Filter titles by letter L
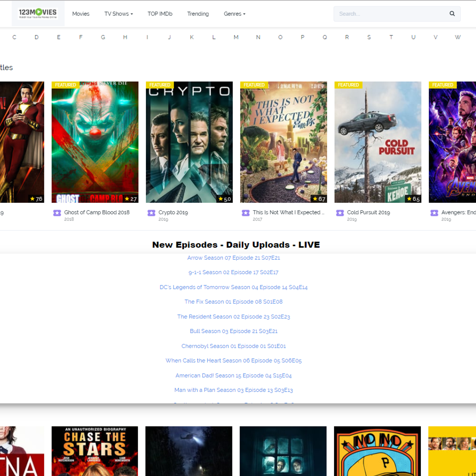 (x=214, y=37)
